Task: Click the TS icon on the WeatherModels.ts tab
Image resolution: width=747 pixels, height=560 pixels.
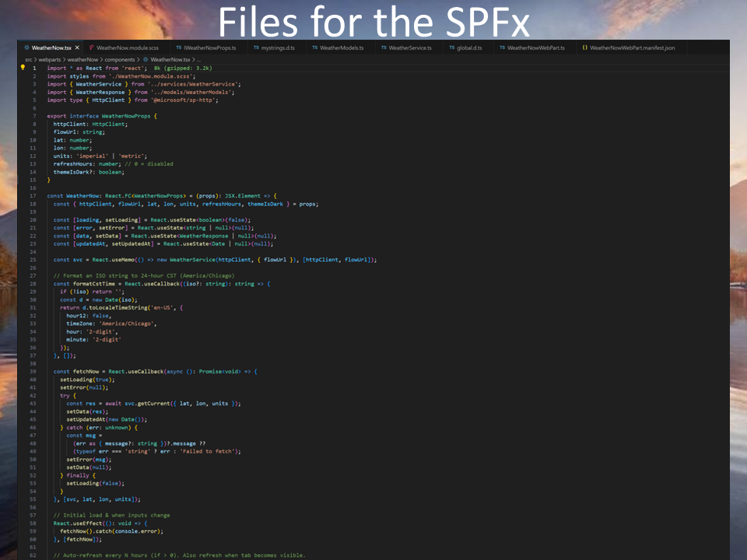Action: coord(315,47)
